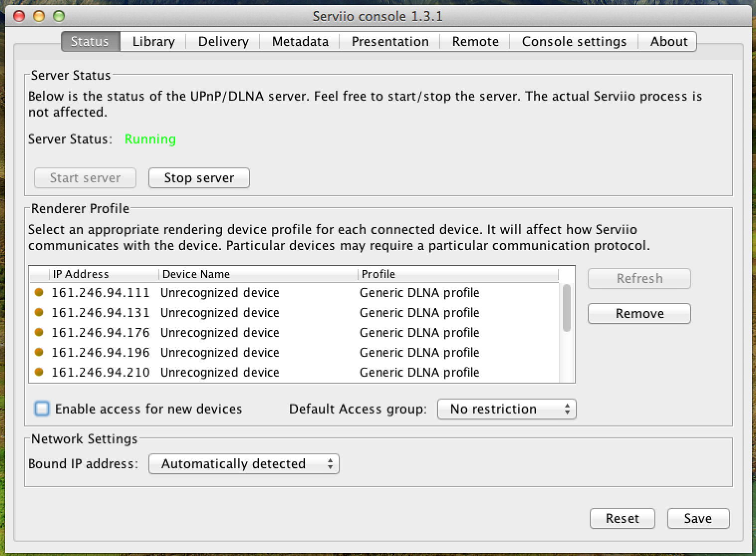Expand Bound IP address dropdown
This screenshot has height=556, width=756.
pyautogui.click(x=244, y=464)
